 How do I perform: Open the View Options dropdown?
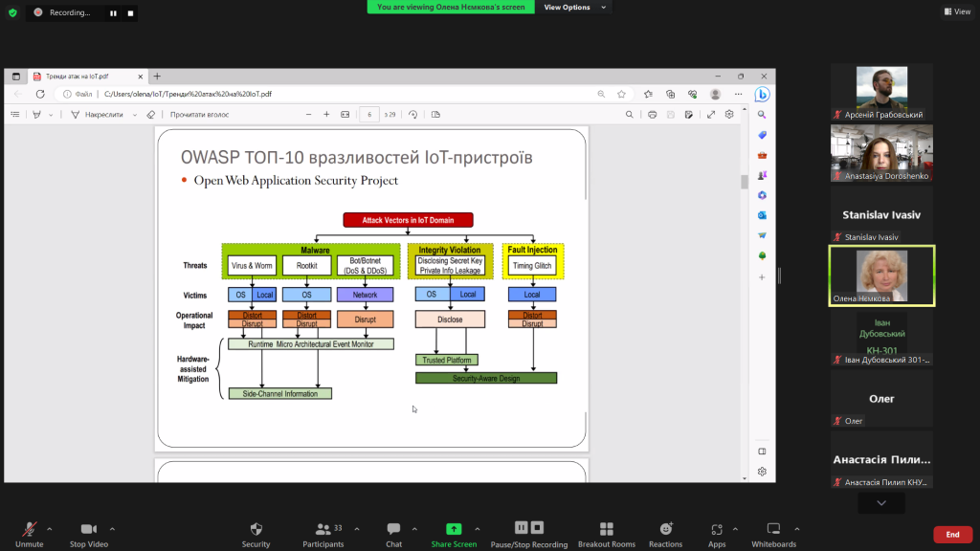pyautogui.click(x=574, y=7)
